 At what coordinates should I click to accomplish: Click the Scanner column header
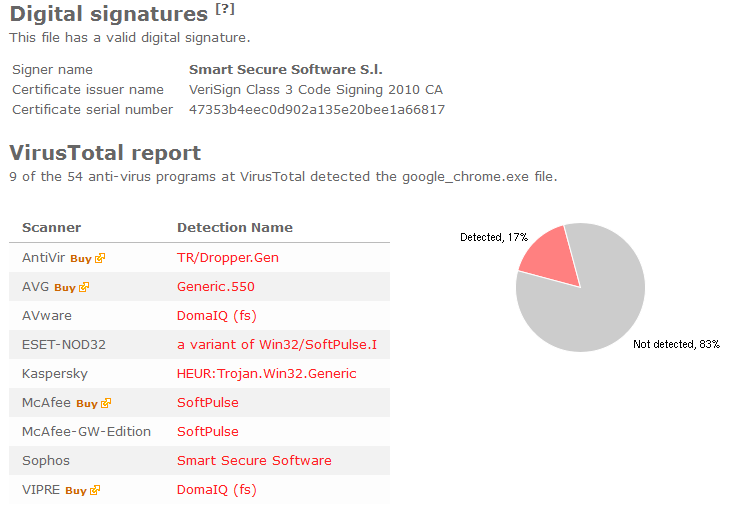[x=51, y=228]
